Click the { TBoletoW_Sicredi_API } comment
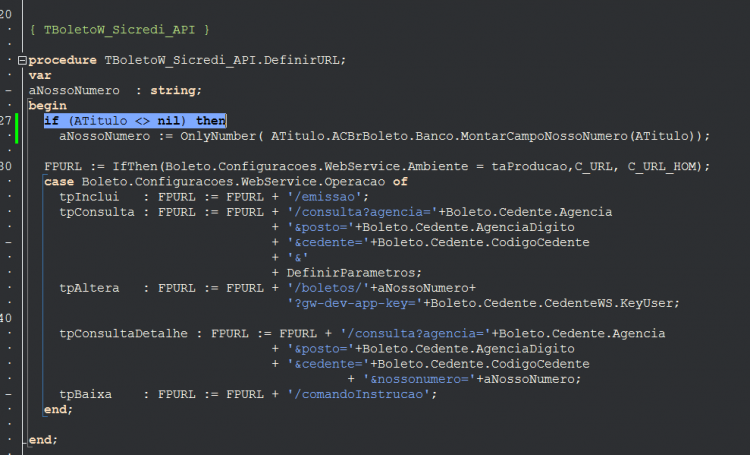 (x=120, y=30)
